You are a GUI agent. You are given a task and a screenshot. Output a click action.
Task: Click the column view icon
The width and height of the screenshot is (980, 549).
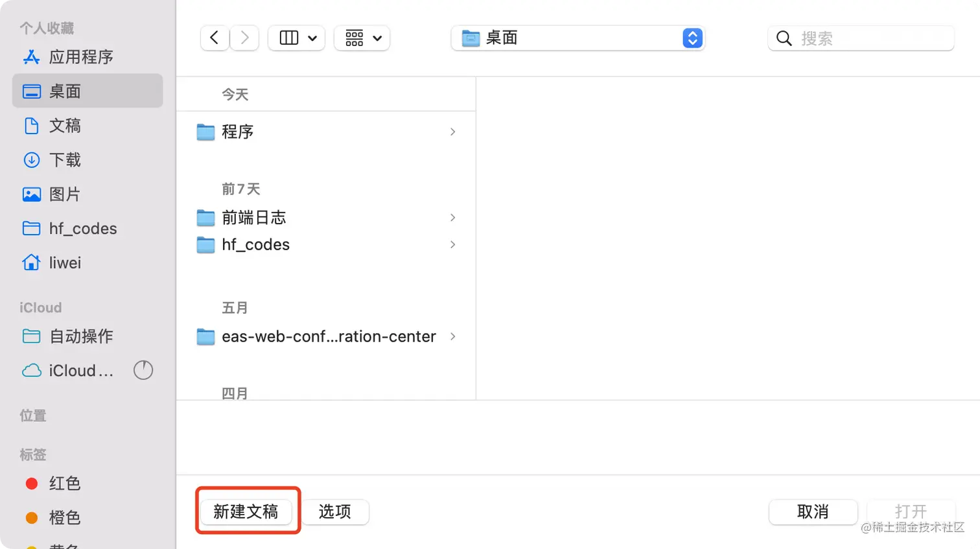289,38
